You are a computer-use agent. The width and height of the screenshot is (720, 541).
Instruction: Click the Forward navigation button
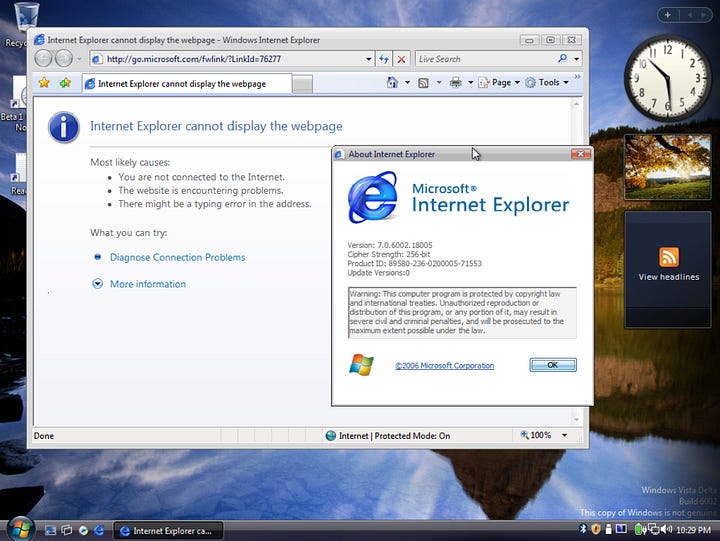tap(64, 59)
